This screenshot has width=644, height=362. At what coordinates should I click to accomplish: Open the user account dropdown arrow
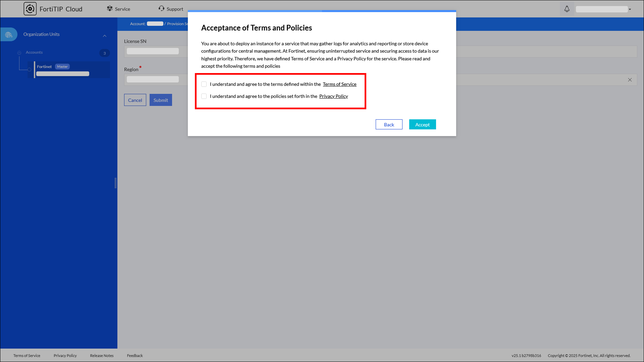point(630,9)
